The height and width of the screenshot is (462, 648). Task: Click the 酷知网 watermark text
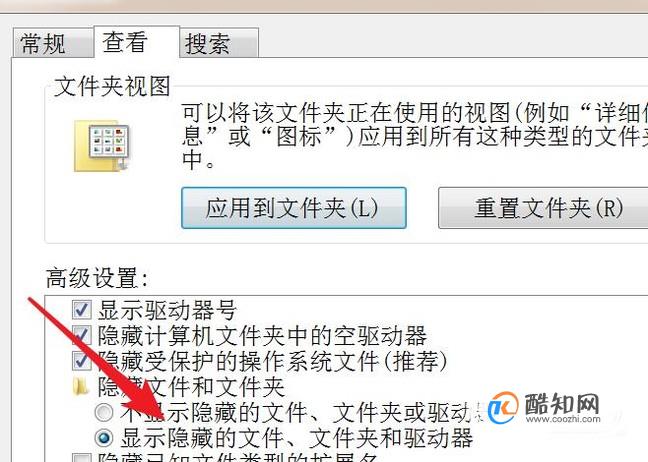click(x=562, y=403)
